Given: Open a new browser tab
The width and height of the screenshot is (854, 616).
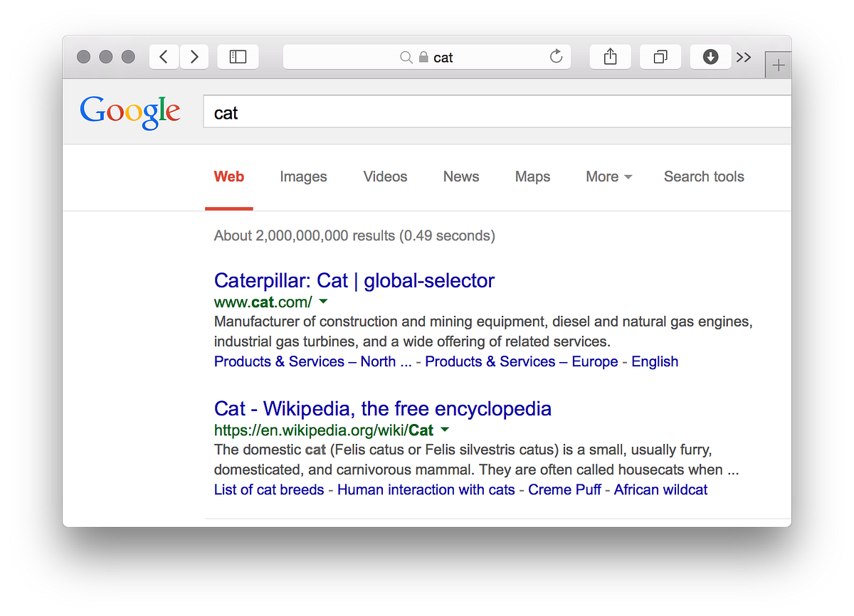Looking at the screenshot, I should pos(779,64).
